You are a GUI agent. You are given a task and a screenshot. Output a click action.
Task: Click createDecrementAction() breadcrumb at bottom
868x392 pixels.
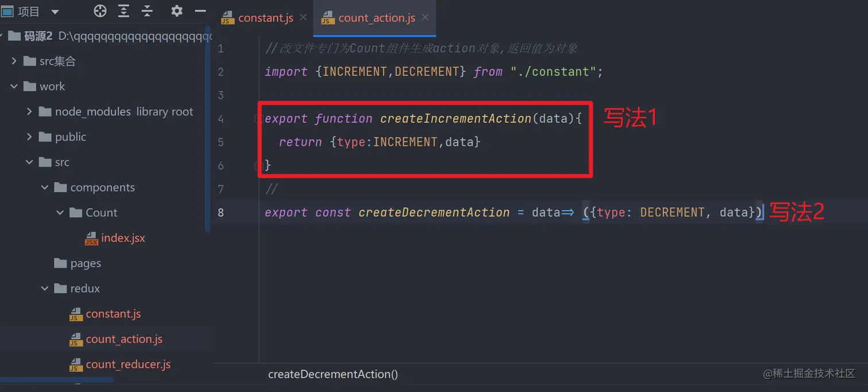coord(333,374)
